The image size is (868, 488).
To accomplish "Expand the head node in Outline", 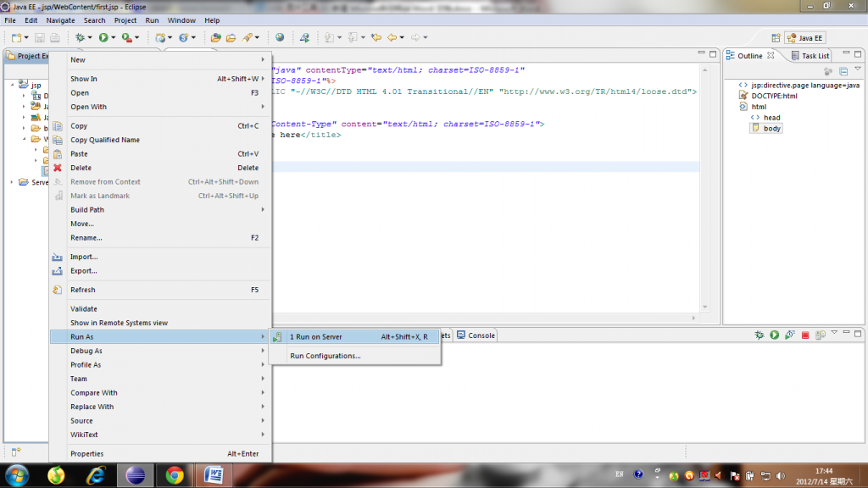I will click(743, 118).
